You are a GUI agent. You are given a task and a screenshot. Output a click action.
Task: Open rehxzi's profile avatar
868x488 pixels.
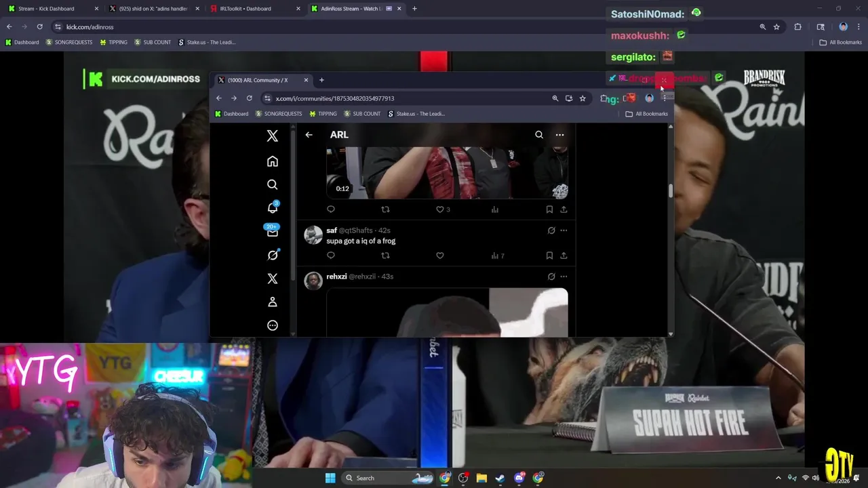pos(313,281)
